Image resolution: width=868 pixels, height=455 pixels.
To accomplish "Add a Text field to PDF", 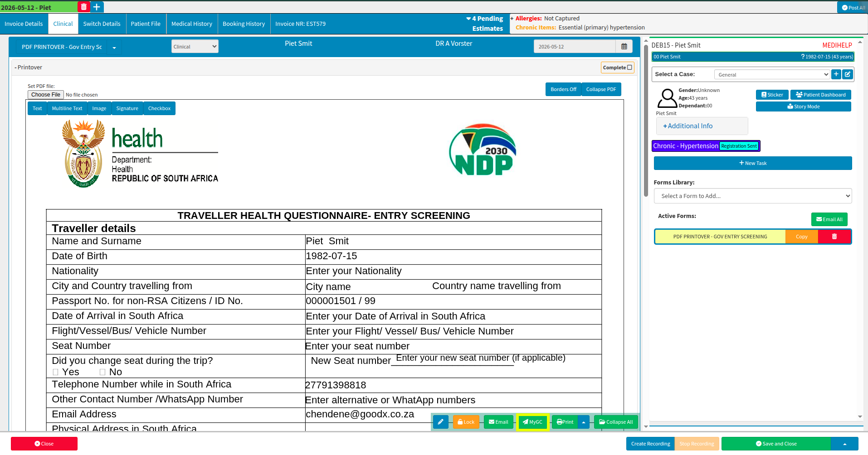I will (x=37, y=108).
